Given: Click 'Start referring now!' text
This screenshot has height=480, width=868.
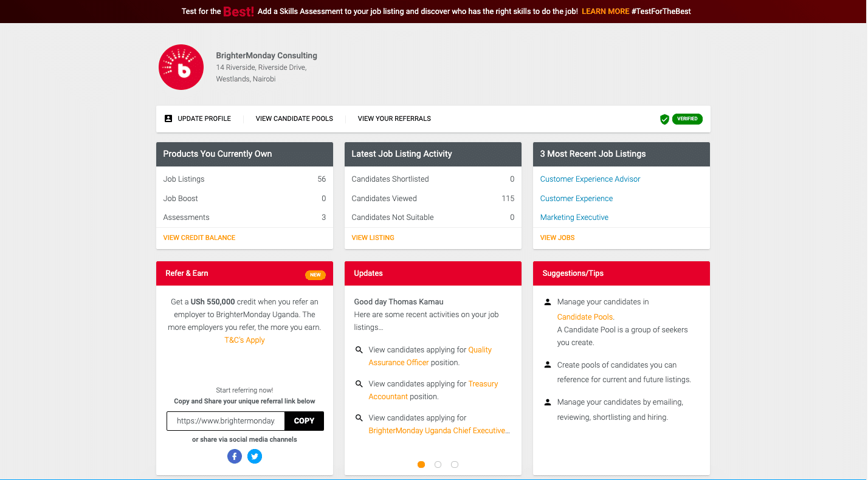Looking at the screenshot, I should pyautogui.click(x=244, y=391).
